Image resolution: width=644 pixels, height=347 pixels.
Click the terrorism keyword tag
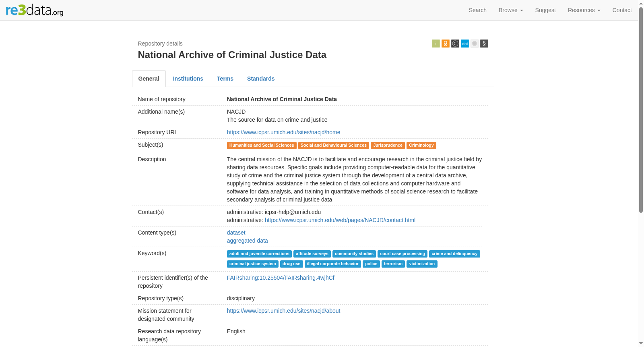(x=393, y=264)
